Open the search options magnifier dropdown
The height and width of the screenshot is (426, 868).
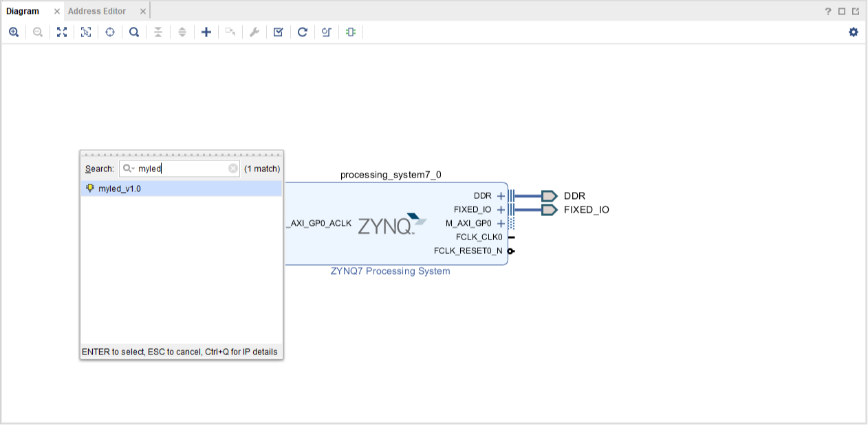point(128,169)
